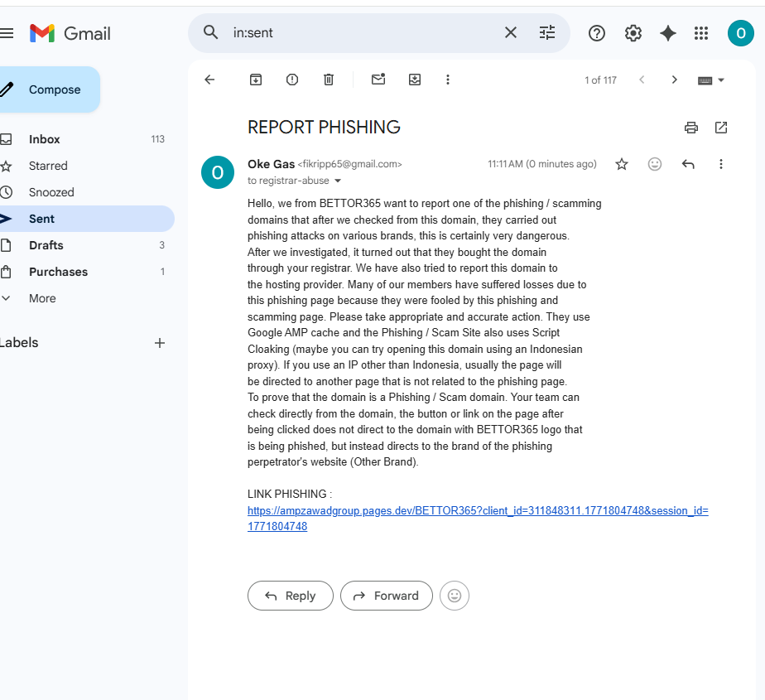Click the Compose button

(50, 89)
